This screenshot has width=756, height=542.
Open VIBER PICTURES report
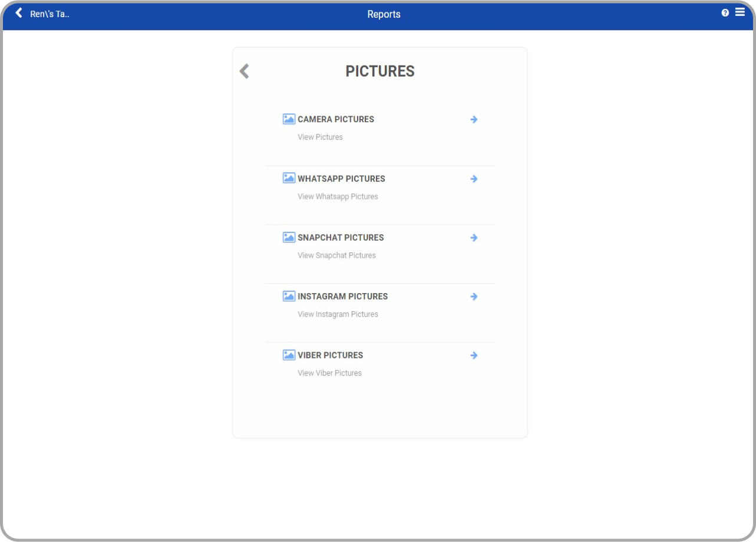coord(330,356)
